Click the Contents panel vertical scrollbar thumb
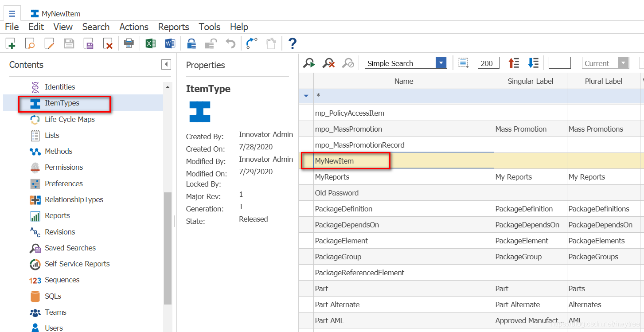Viewport: 644px width, 332px height. pyautogui.click(x=168, y=248)
